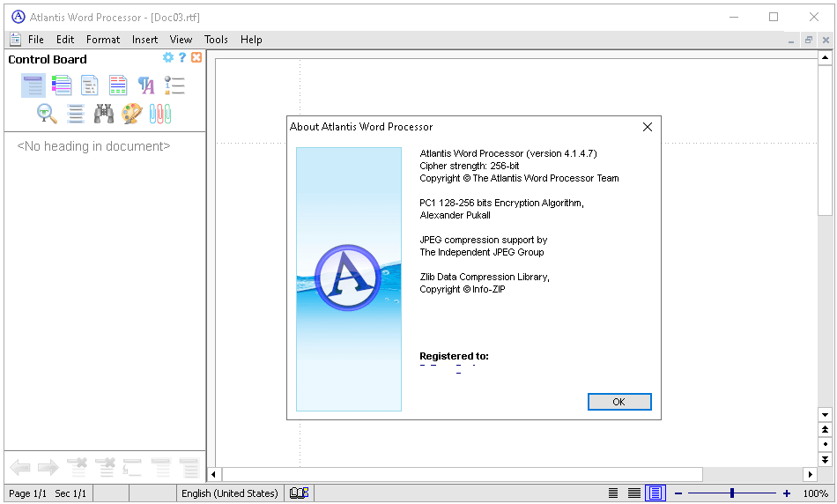837x504 pixels.
Task: Click the version 4.1.4.7 text line
Action: pos(508,154)
